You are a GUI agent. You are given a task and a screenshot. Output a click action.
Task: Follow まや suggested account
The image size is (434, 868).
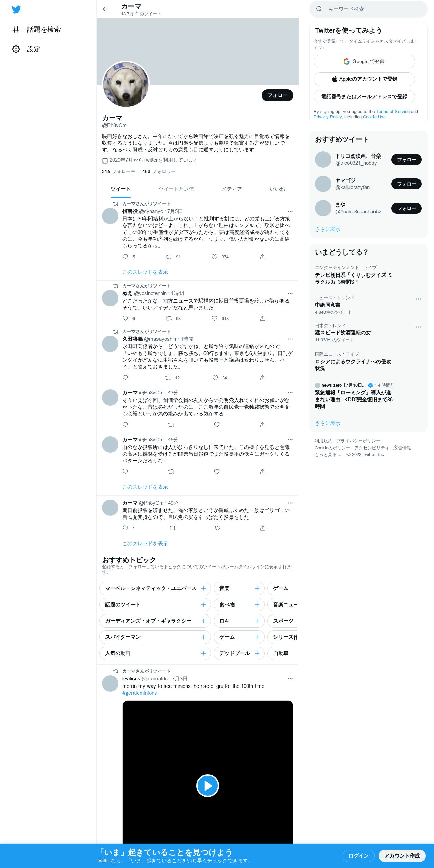(x=406, y=208)
